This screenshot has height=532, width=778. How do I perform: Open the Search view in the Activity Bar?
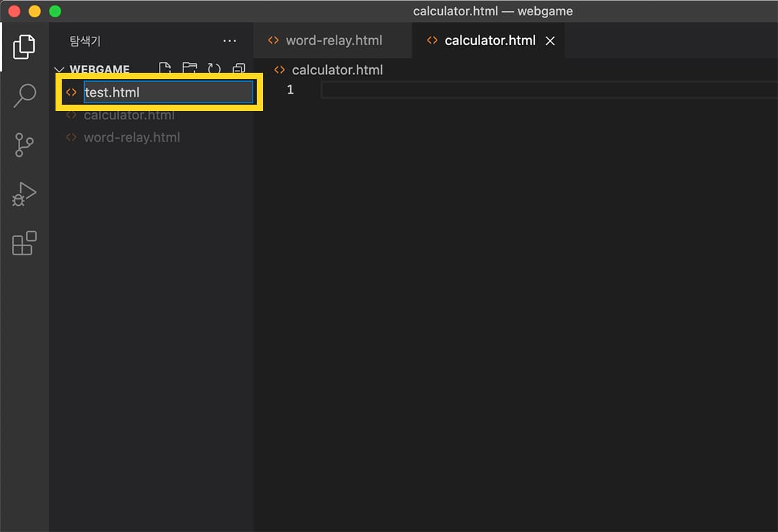coord(24,96)
